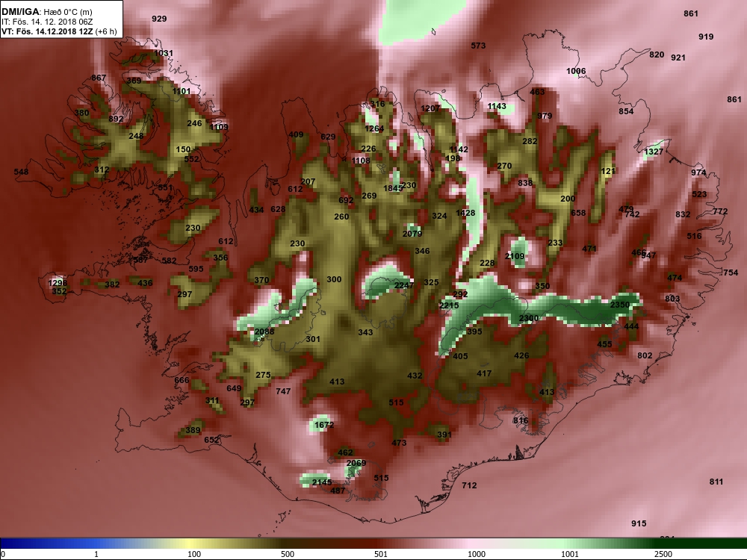The width and height of the screenshot is (747, 560).
Task: Click the point labeled "816"
Action: pos(521,420)
